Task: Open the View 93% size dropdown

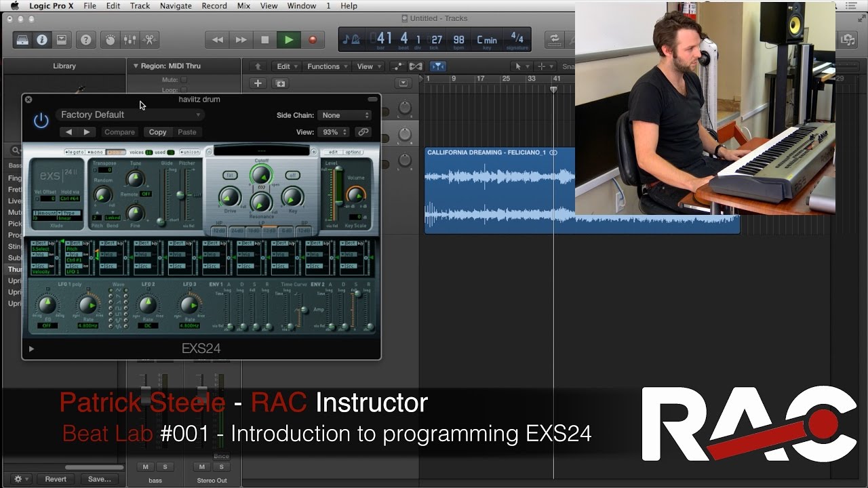Action: [x=335, y=132]
